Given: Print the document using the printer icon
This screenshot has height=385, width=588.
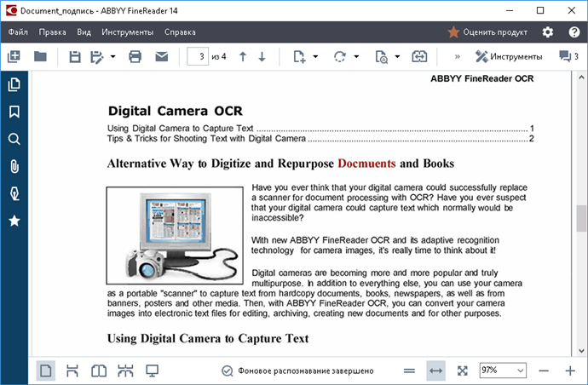Looking at the screenshot, I should click(135, 56).
